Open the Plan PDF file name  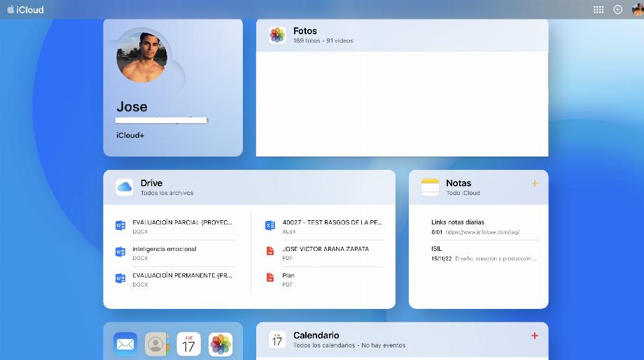288,275
